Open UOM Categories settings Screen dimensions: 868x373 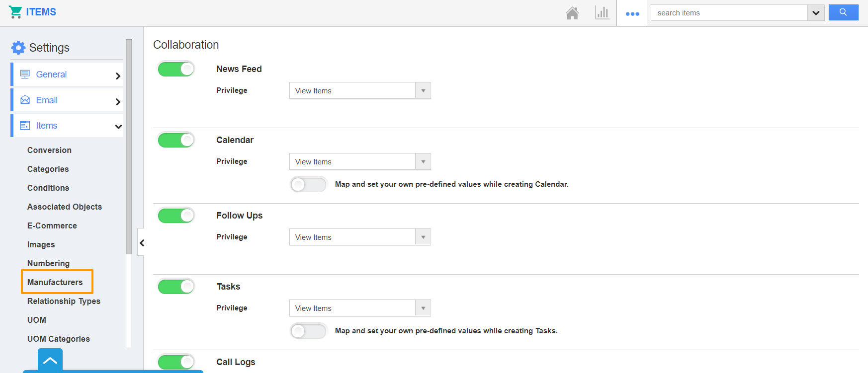point(59,339)
